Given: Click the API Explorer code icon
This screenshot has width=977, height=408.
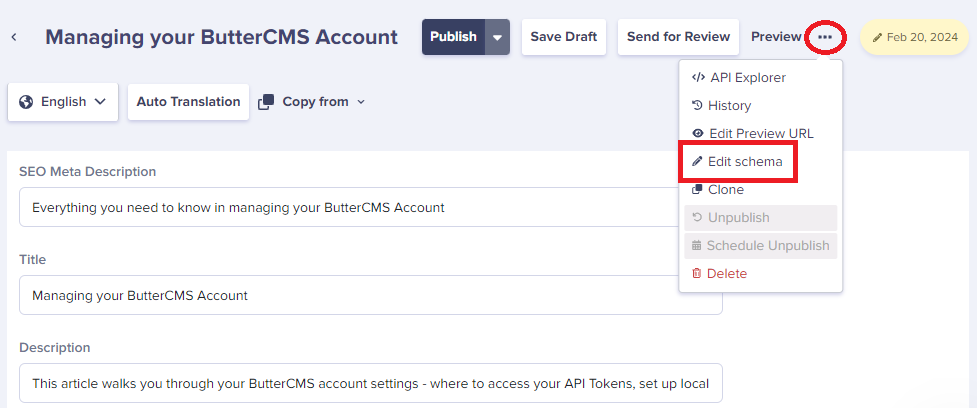Looking at the screenshot, I should click(x=698, y=78).
